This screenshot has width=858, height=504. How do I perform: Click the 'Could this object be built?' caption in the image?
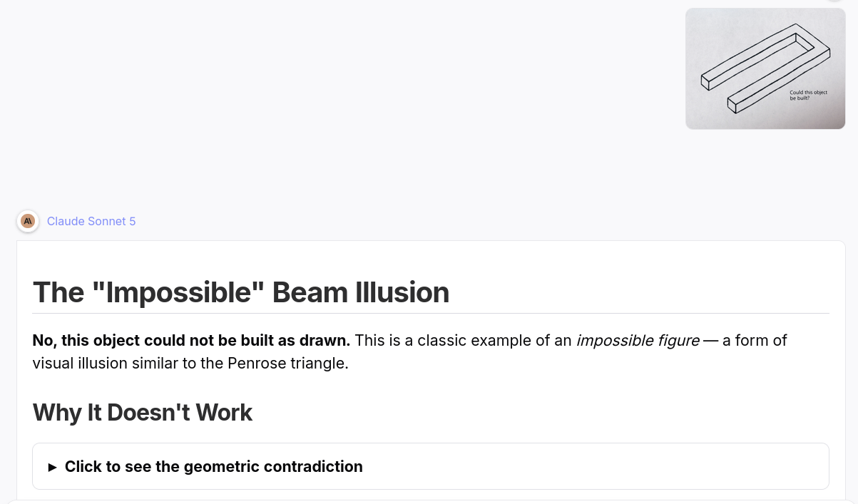807,95
